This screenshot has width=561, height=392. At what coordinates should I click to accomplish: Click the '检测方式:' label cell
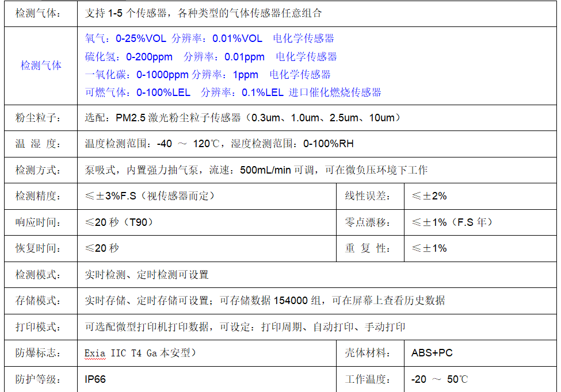pyautogui.click(x=41, y=170)
